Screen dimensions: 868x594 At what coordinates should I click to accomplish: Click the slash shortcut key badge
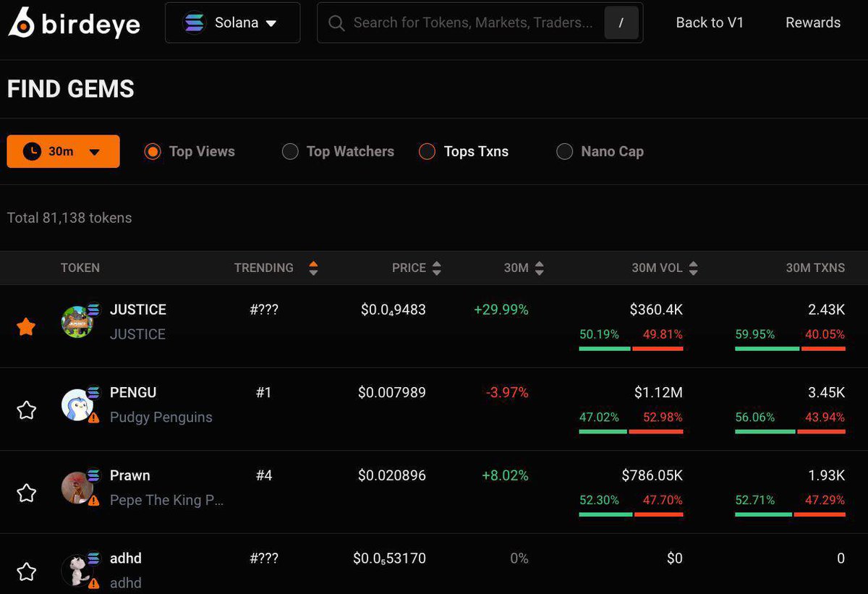click(x=621, y=23)
